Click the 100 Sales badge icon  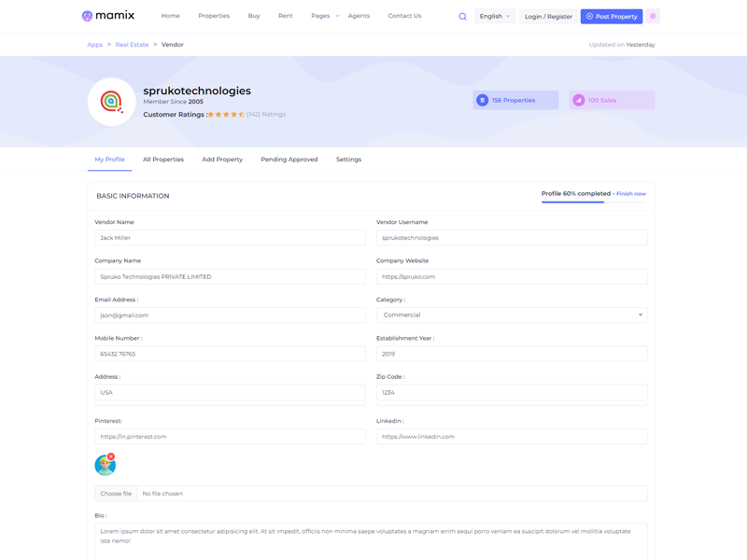coord(579,100)
